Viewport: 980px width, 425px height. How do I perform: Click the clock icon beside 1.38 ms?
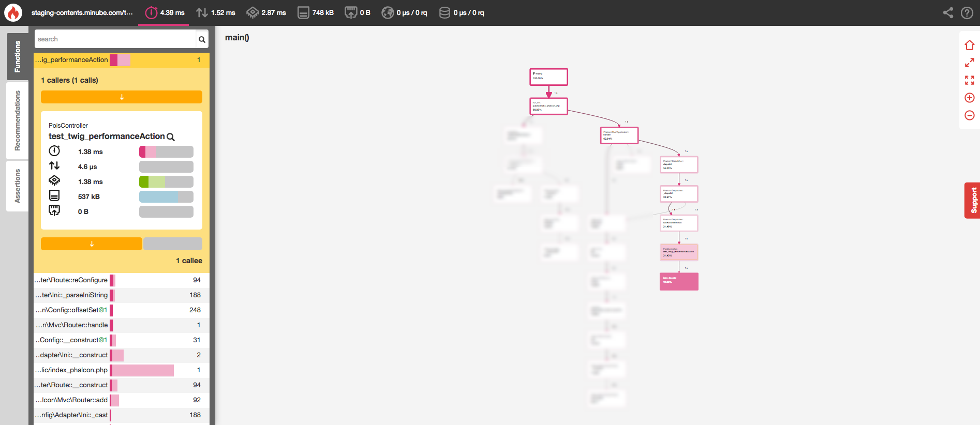[54, 151]
